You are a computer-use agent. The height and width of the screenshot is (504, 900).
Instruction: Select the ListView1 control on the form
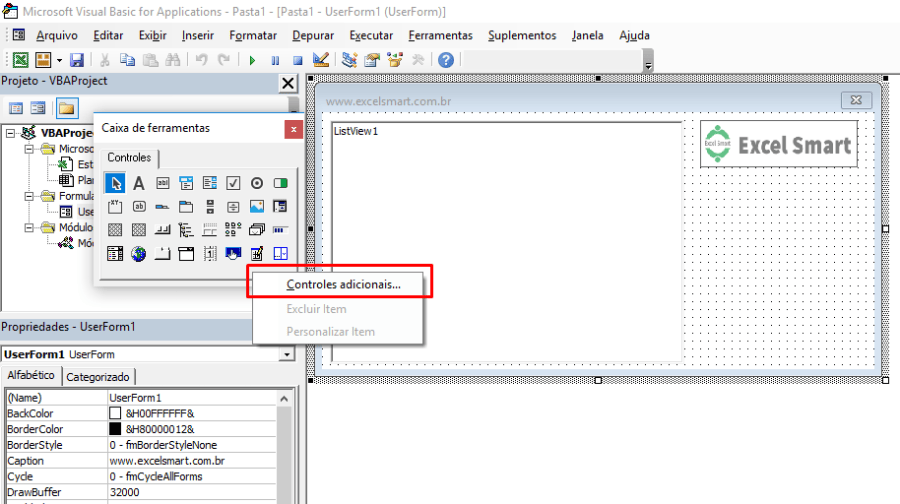pyautogui.click(x=507, y=241)
